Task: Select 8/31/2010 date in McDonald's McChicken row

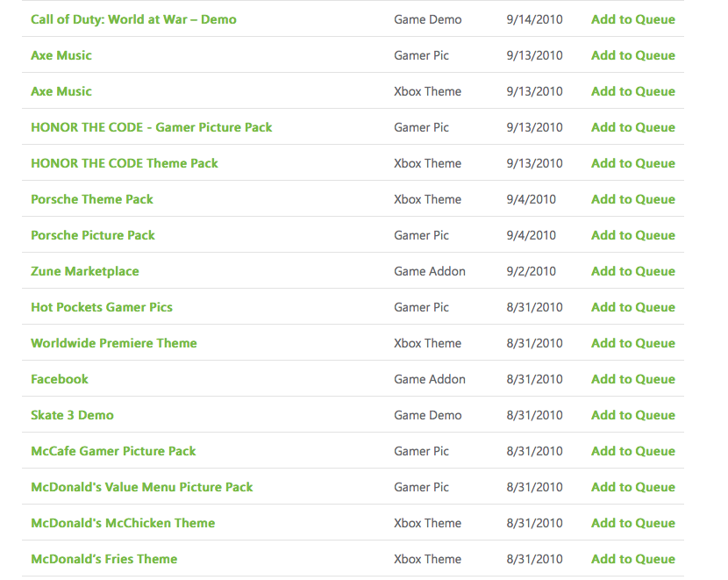Action: (534, 523)
